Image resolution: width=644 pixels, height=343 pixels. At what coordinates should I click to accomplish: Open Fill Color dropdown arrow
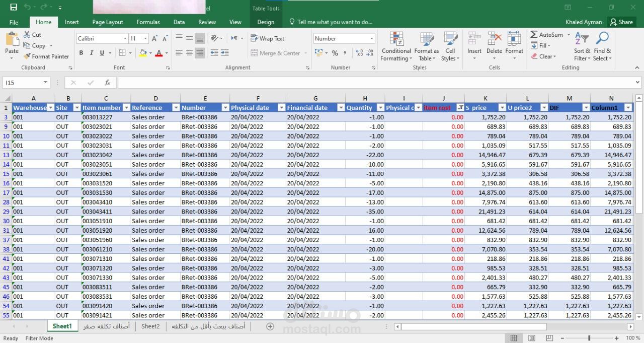coord(150,53)
